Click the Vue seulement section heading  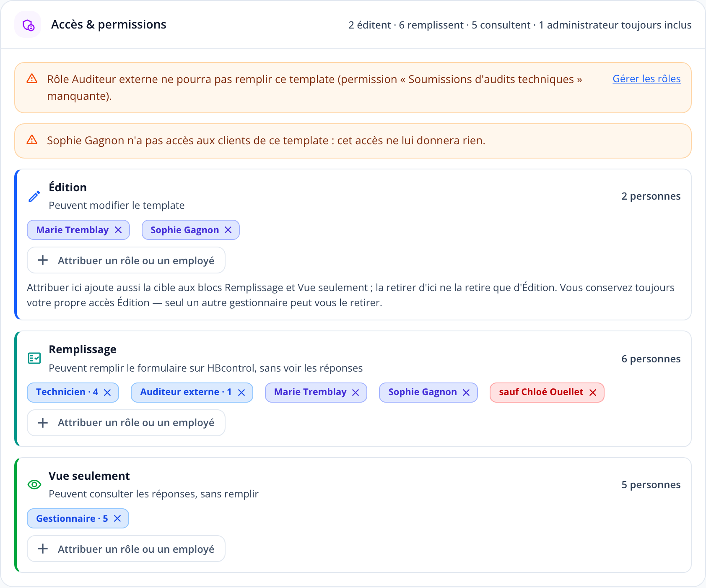click(x=89, y=476)
